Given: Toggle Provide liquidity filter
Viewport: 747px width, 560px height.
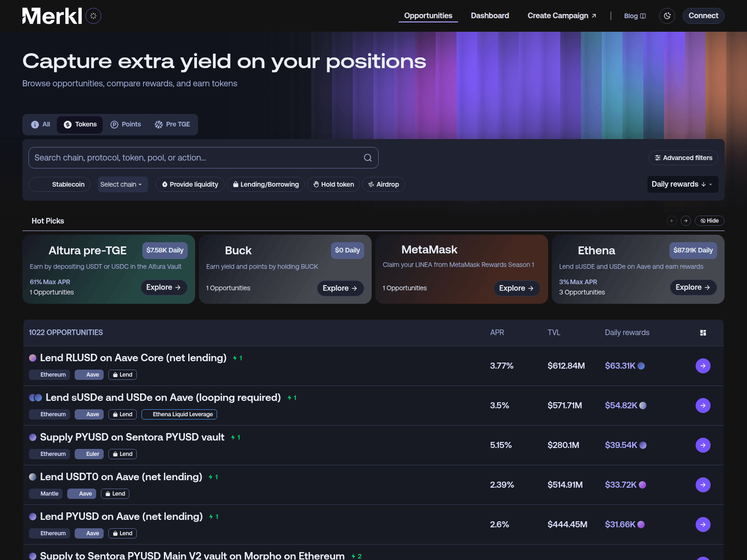Looking at the screenshot, I should pyautogui.click(x=190, y=184).
